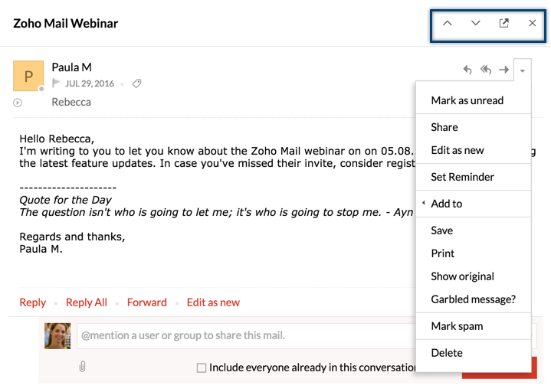
Task: Click the reply arrow icon
Action: point(467,70)
